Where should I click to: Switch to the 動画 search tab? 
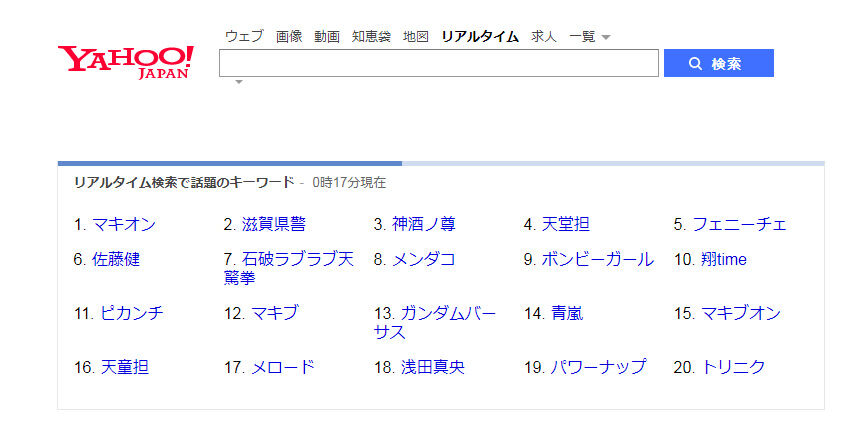327,36
